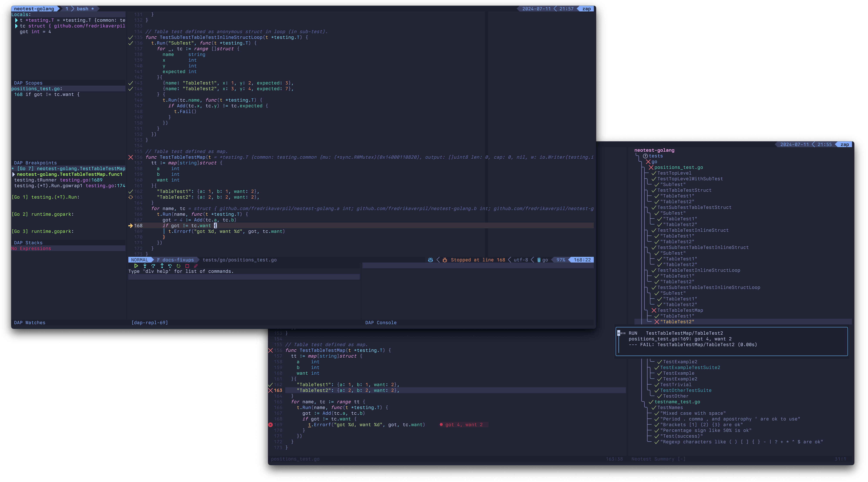The image size is (868, 482).
Task: Select TestTableTestInlineStructLoop in the summary tree
Action: [699, 270]
